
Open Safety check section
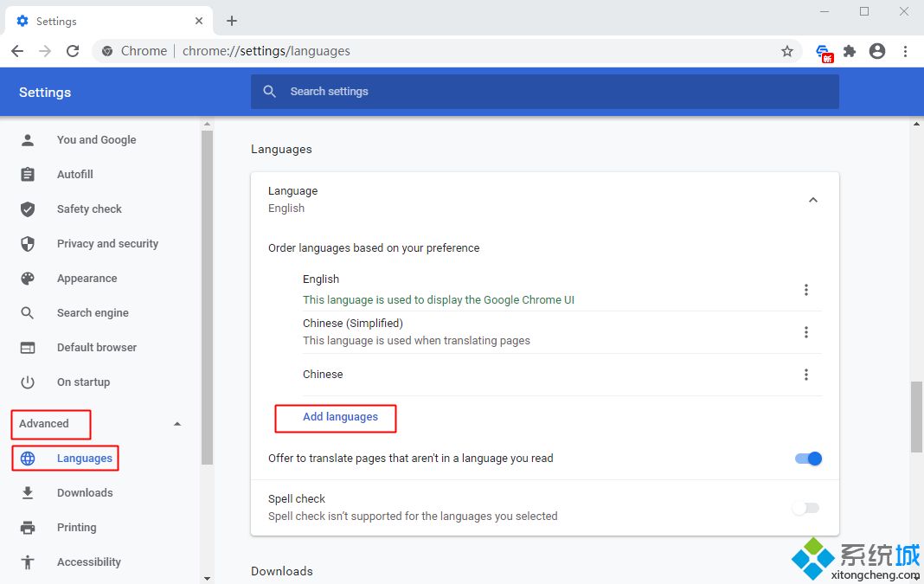coord(90,209)
